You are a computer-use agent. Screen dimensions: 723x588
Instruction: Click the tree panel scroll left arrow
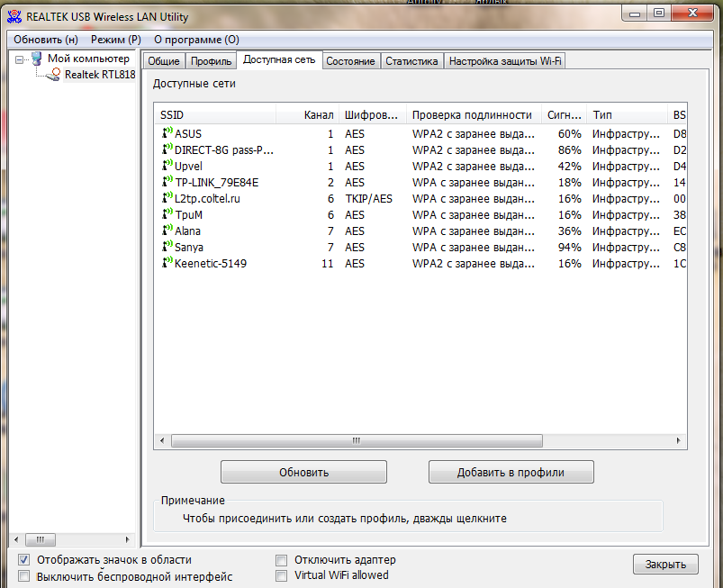tap(16, 539)
